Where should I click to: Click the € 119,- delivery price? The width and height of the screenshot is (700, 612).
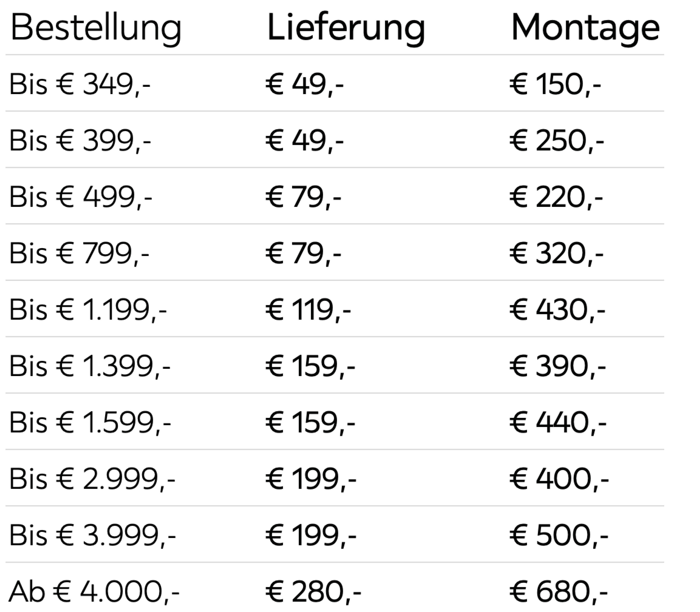pos(308,310)
